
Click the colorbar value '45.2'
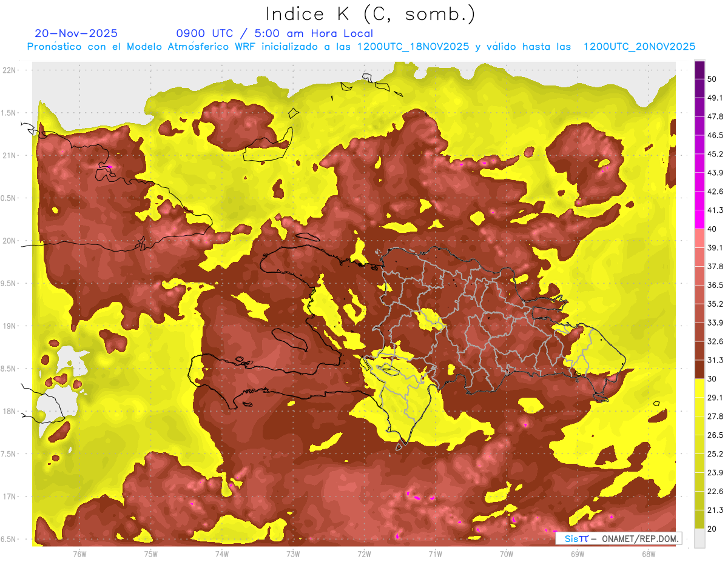click(x=715, y=154)
